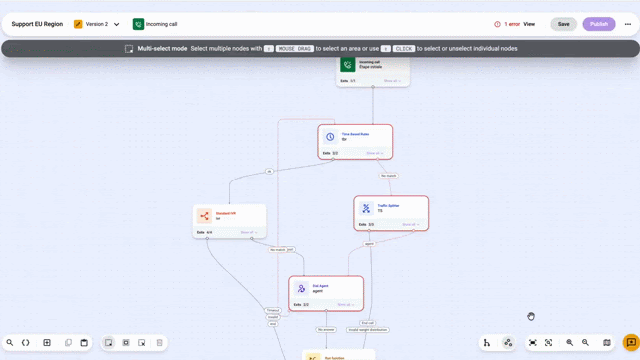
Task: Expand Show all on Dial Agent node
Action: pyautogui.click(x=346, y=304)
